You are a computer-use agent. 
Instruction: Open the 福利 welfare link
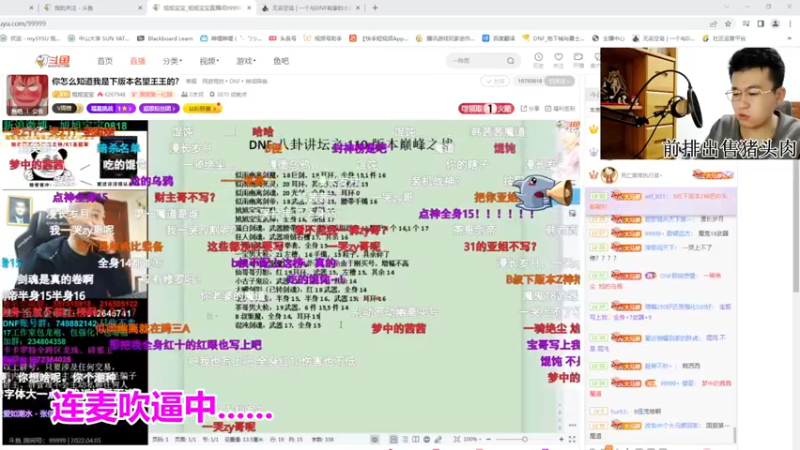(x=560, y=109)
